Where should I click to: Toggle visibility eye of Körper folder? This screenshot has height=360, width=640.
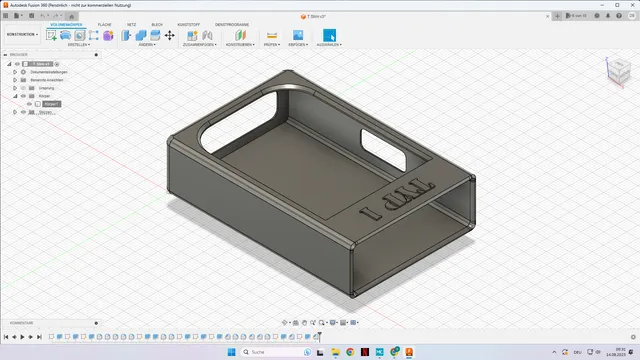pos(23,96)
